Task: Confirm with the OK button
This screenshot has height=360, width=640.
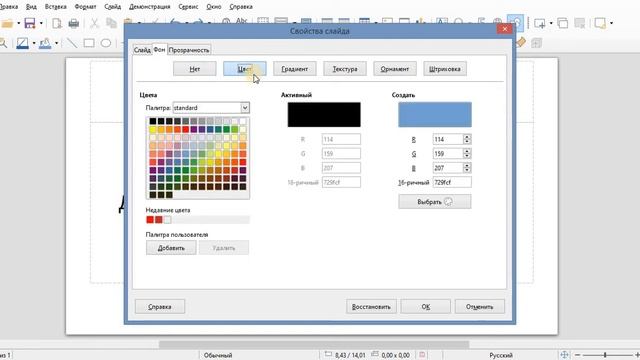Action: pos(425,307)
